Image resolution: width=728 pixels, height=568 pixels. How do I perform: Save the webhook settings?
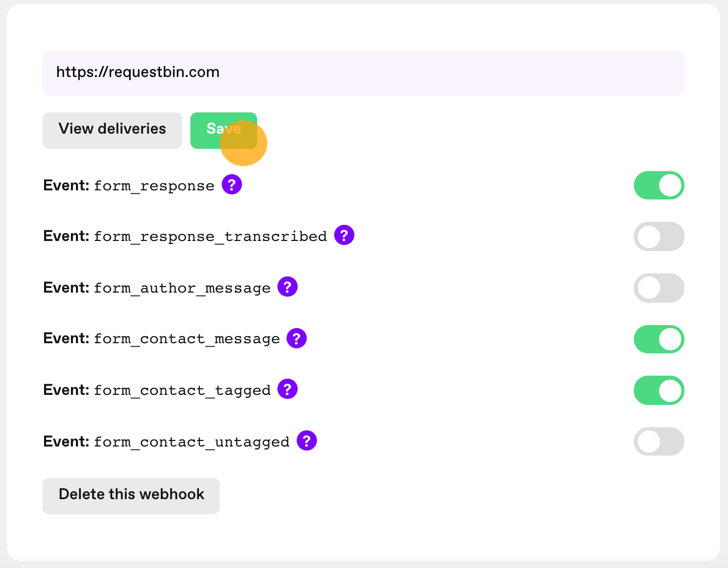tap(224, 131)
